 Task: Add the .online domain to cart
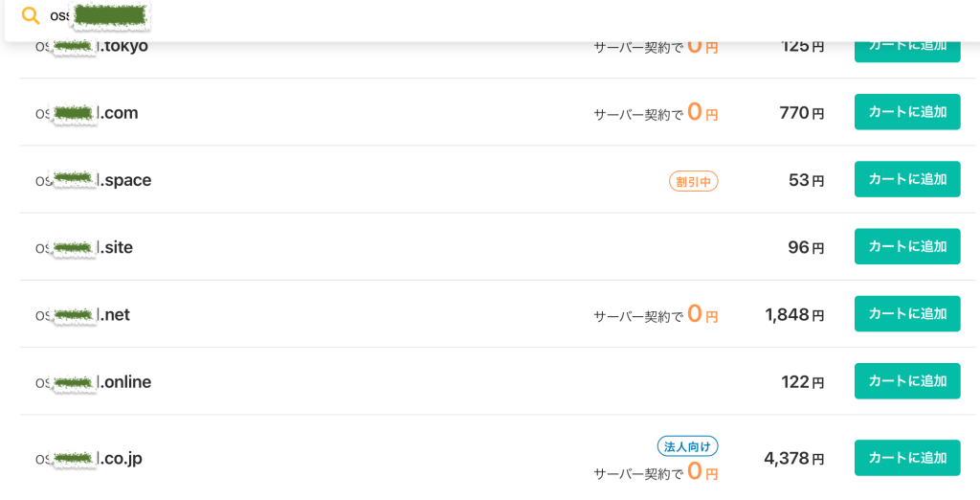tap(906, 380)
